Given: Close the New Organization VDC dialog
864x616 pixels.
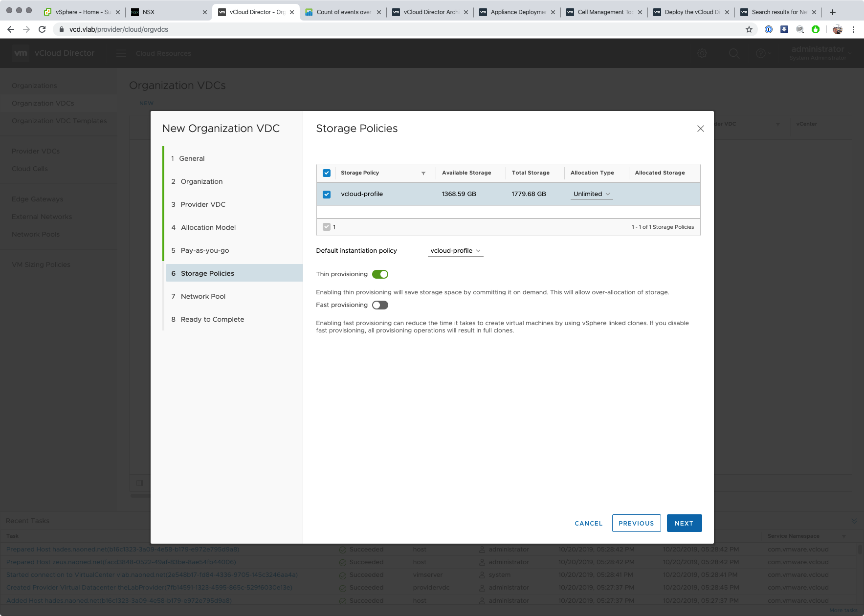Looking at the screenshot, I should tap(700, 129).
